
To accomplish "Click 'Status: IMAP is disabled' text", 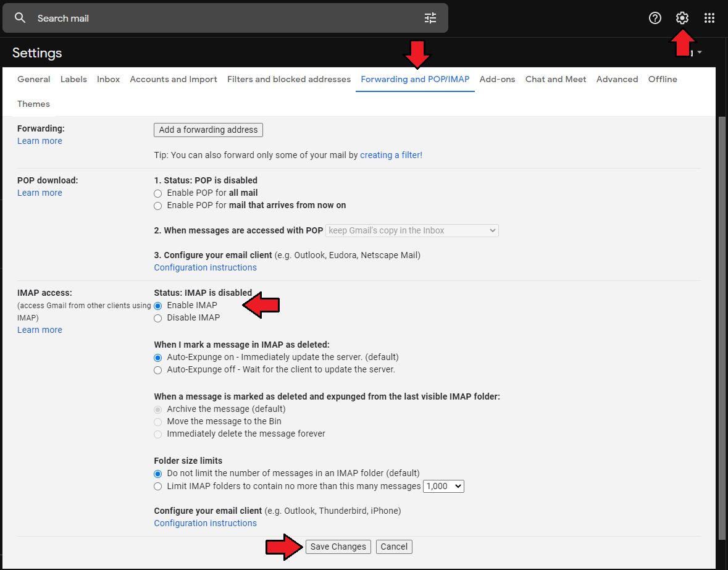I will (203, 293).
